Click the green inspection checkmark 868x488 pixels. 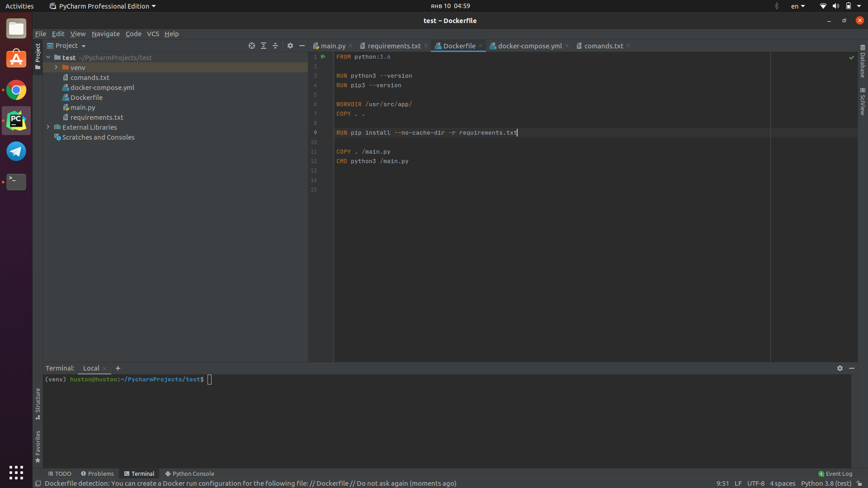[852, 57]
